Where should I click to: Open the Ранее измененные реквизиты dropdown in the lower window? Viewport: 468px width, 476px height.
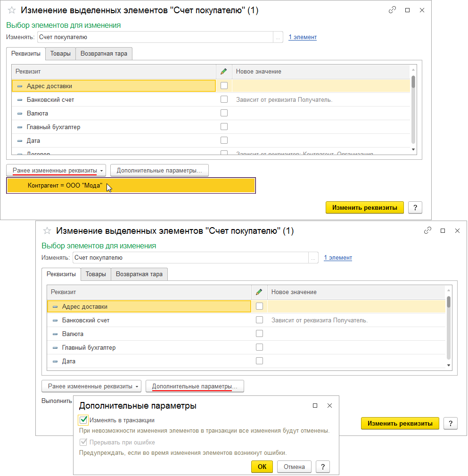(x=91, y=386)
